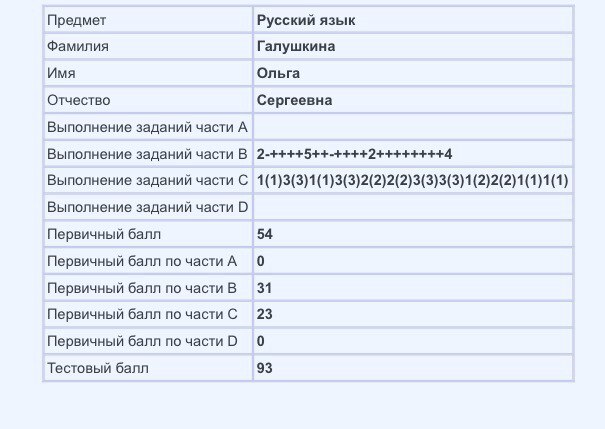Click the Предмет label cell
This screenshot has width=605, height=429.
pyautogui.click(x=148, y=20)
